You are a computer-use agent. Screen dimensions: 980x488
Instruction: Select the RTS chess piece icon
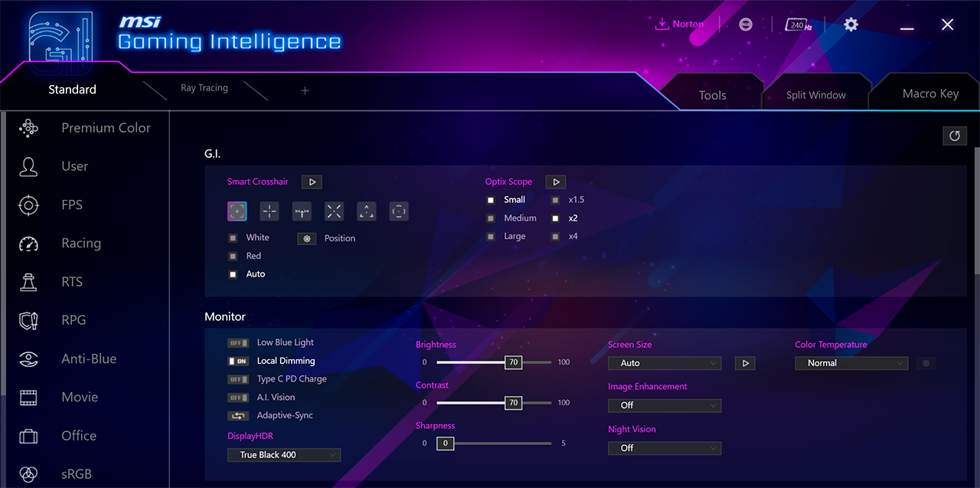click(x=28, y=282)
